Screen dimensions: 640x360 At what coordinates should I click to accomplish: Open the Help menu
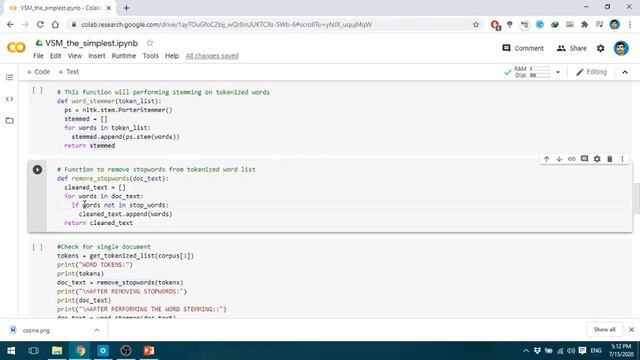pyautogui.click(x=172, y=56)
